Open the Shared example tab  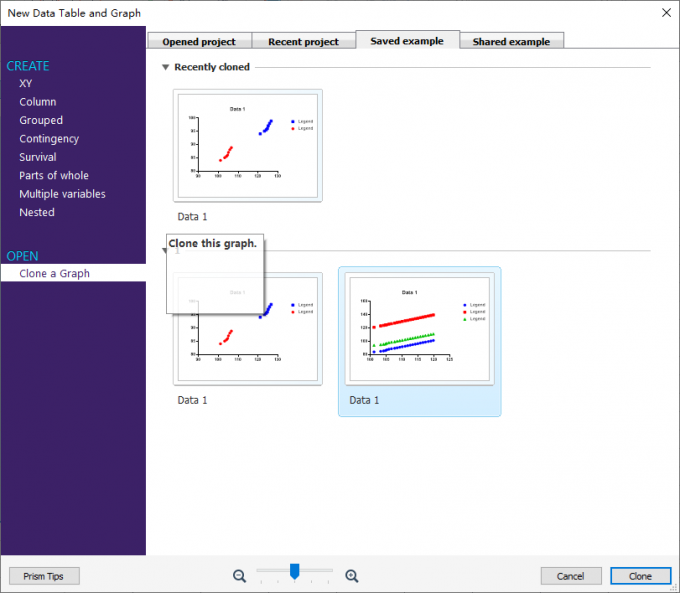click(x=511, y=42)
